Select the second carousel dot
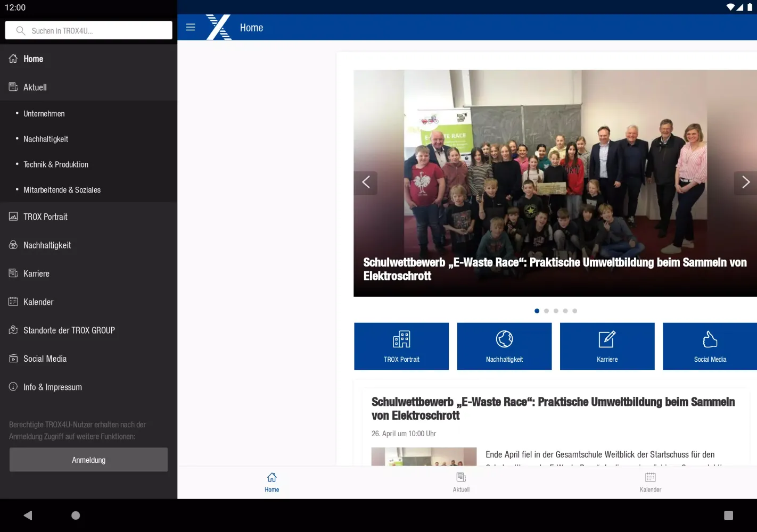 click(x=546, y=311)
